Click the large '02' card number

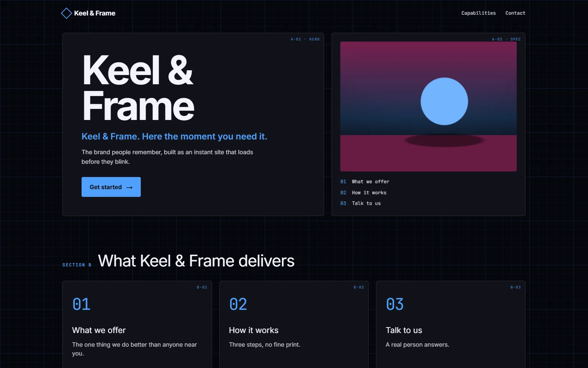[x=238, y=304]
